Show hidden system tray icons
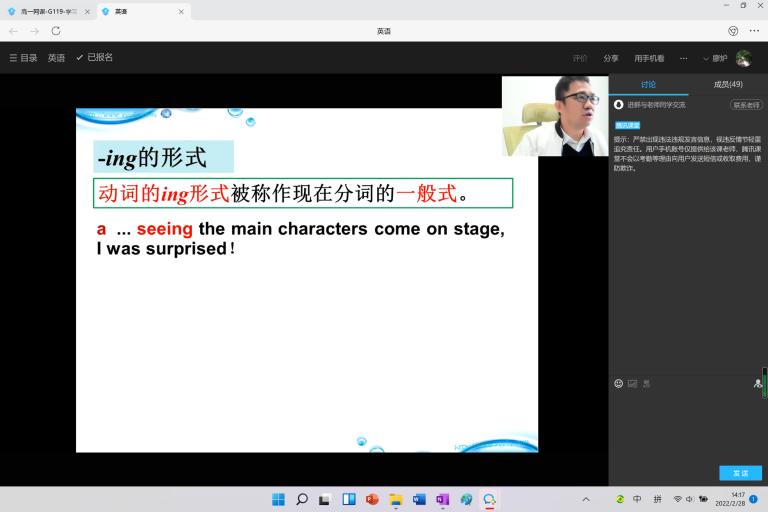This screenshot has height=512, width=768. click(x=586, y=499)
